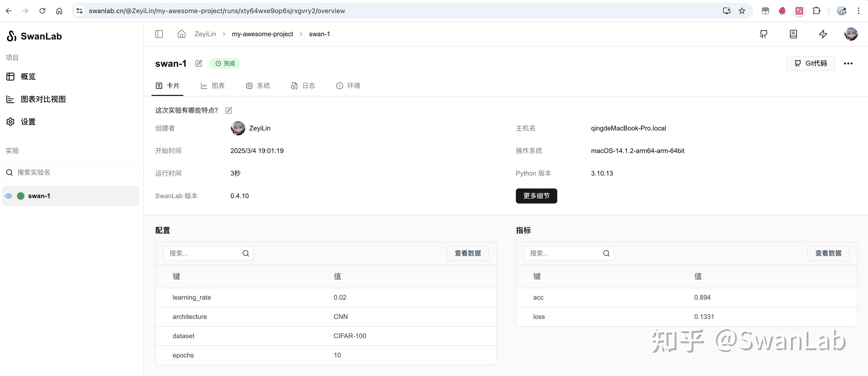
Task: Click search icon in 指标 search box
Action: tap(606, 254)
